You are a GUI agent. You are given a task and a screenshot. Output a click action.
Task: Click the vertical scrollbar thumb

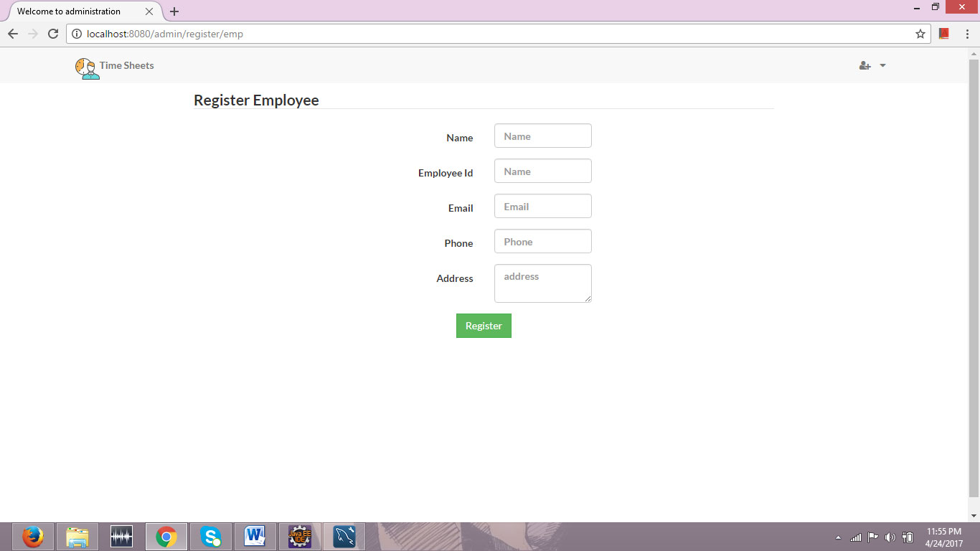tap(974, 278)
